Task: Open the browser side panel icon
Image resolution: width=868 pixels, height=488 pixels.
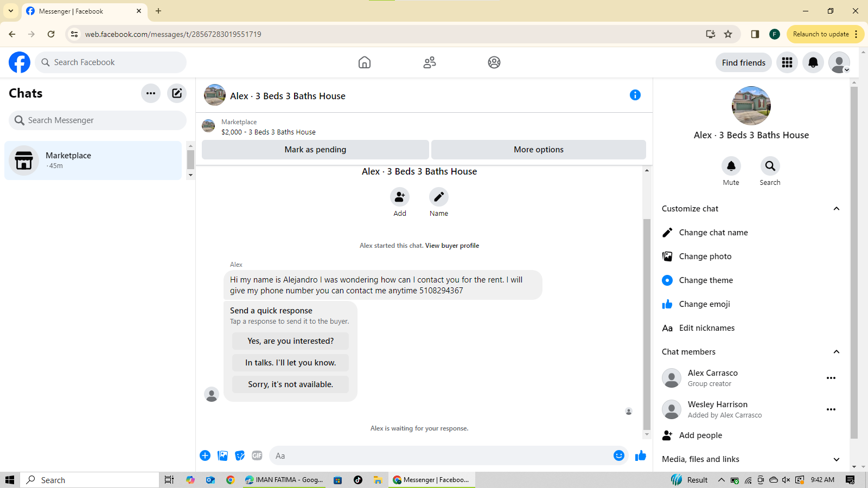Action: pyautogui.click(x=755, y=34)
